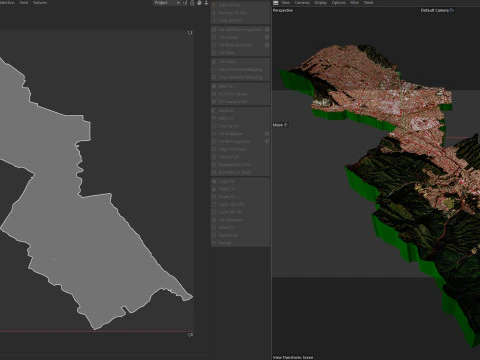
Task: Open the Default Camera dropdown
Action: point(437,10)
